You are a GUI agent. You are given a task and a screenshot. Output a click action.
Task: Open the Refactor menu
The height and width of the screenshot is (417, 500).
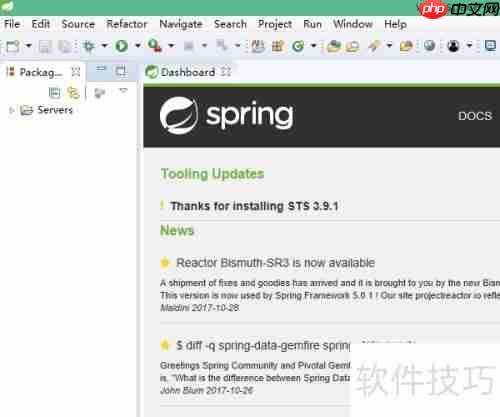(127, 24)
